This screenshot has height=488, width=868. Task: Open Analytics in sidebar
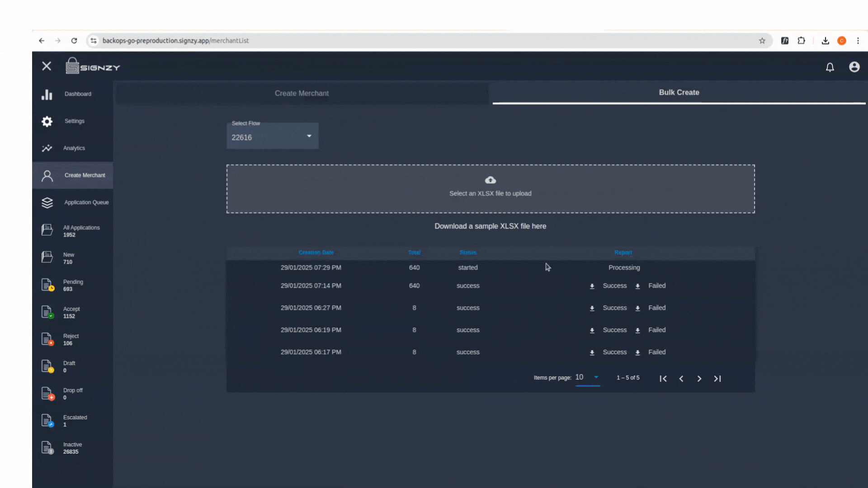coord(72,148)
